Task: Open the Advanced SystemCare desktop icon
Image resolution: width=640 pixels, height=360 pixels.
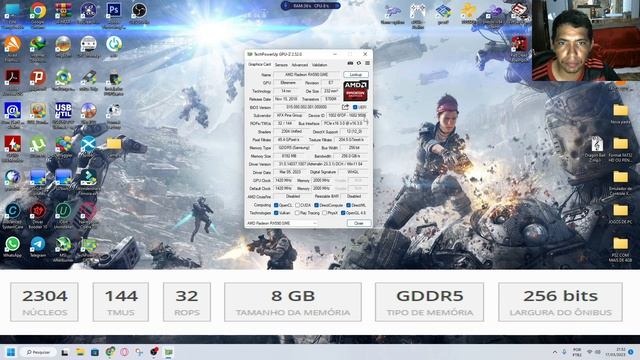Action: pyautogui.click(x=13, y=211)
